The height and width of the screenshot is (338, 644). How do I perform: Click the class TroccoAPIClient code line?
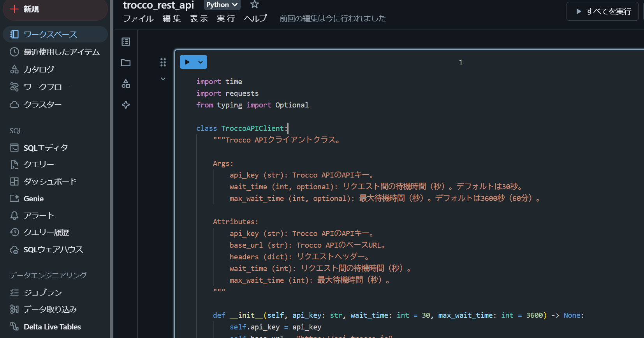(242, 128)
